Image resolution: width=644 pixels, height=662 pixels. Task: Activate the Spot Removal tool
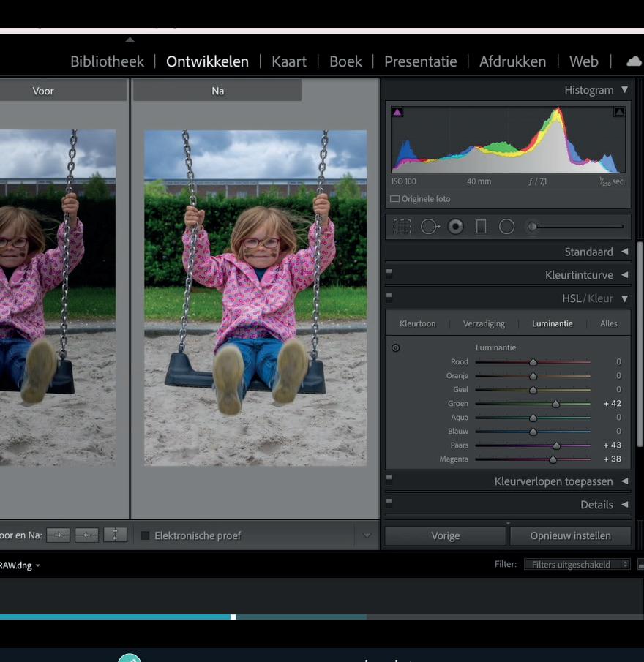[x=429, y=227]
